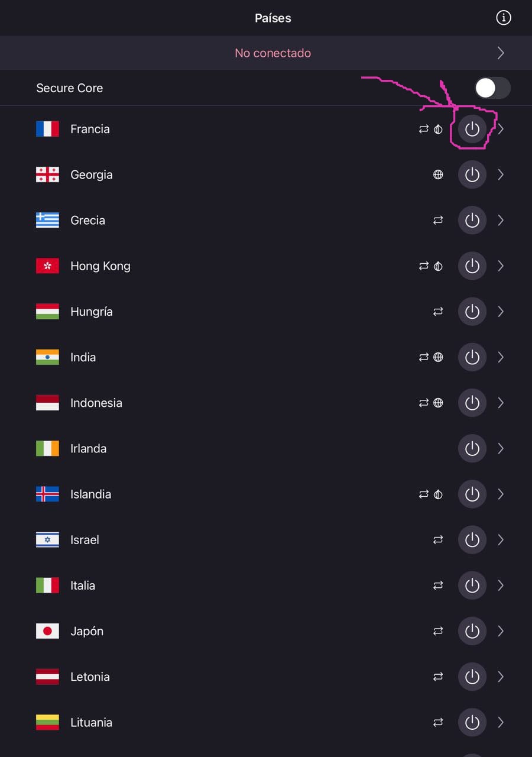532x757 pixels.
Task: Click the info icon beside Países
Action: point(503,18)
